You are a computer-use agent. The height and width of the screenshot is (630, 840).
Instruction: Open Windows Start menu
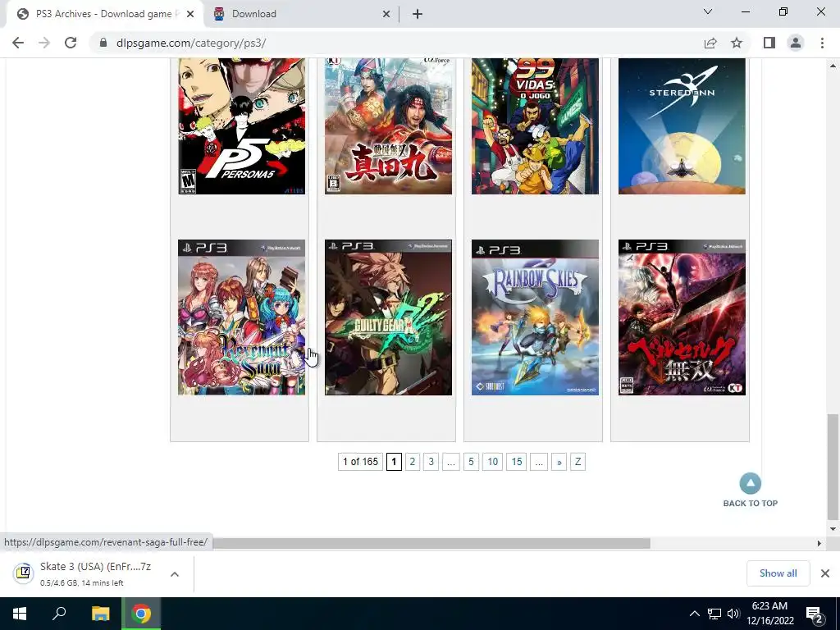pyautogui.click(x=20, y=614)
